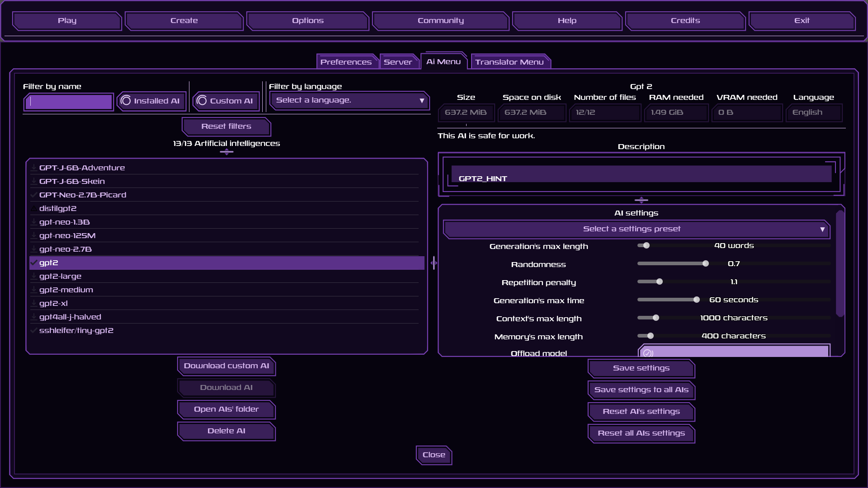Viewport: 868px width, 488px height.
Task: Click Save settings to all AIs
Action: [641, 390]
